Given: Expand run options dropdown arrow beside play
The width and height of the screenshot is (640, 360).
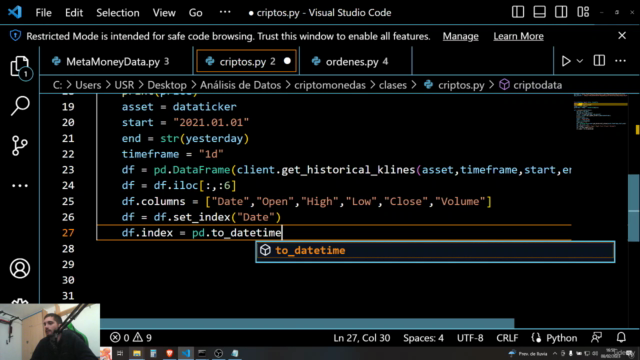Looking at the screenshot, I should tap(580, 61).
